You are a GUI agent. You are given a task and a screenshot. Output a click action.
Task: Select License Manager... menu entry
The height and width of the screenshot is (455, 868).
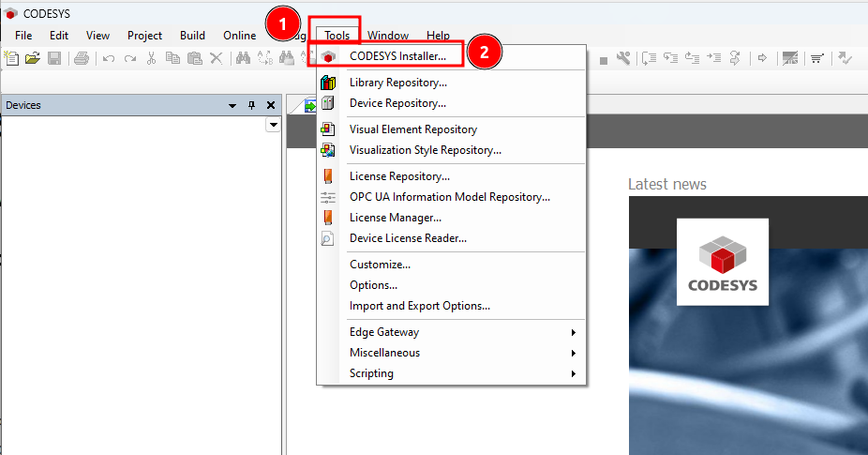tap(452, 218)
